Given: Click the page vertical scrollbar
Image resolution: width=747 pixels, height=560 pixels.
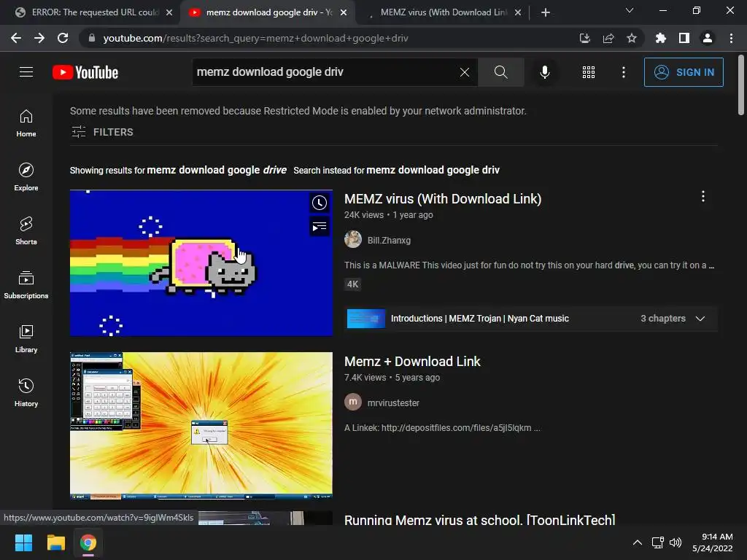Looking at the screenshot, I should pos(741,86).
